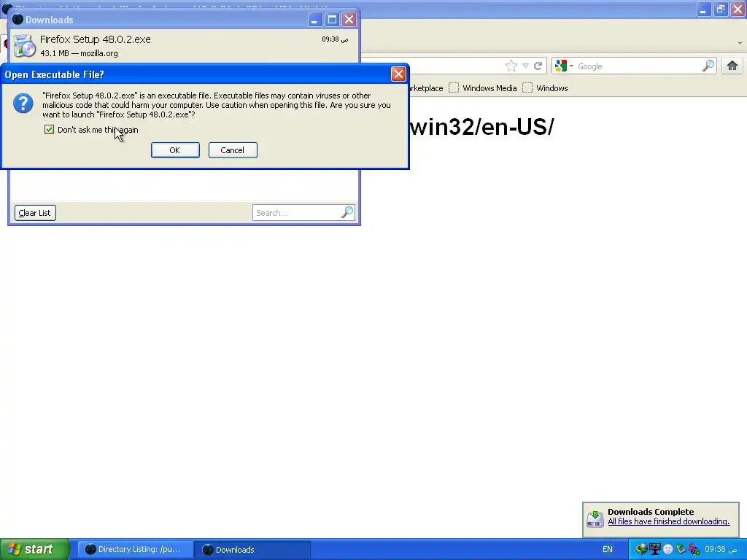Click the blue question mark dialog icon

coord(23,104)
